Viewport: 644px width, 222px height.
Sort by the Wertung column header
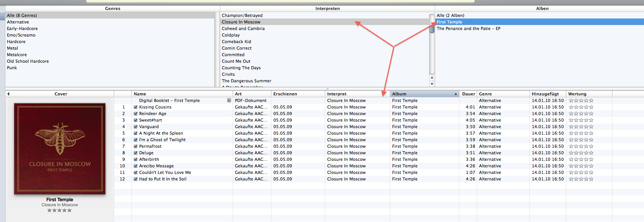pos(589,94)
